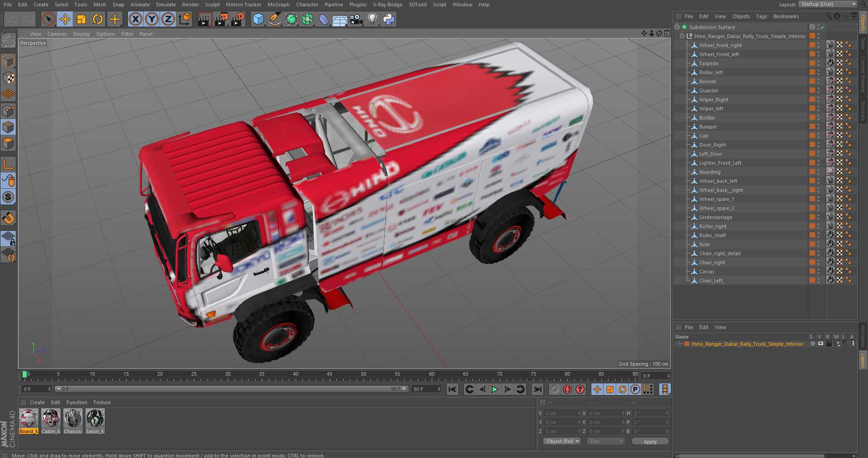Image resolution: width=868 pixels, height=458 pixels.
Task: Open the Object (Rel) dropdown
Action: tap(562, 441)
